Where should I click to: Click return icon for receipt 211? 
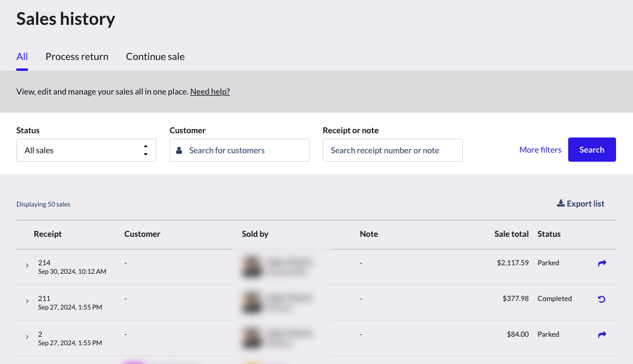point(602,299)
